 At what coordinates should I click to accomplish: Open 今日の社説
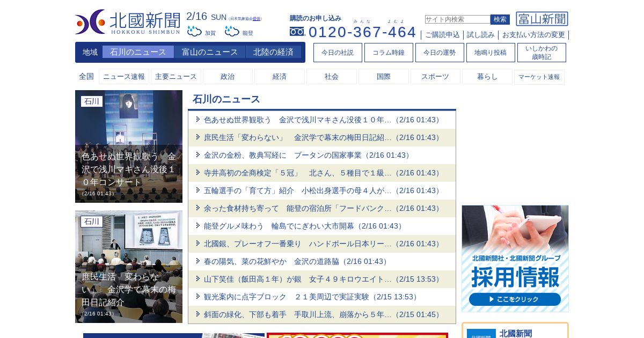click(x=338, y=53)
